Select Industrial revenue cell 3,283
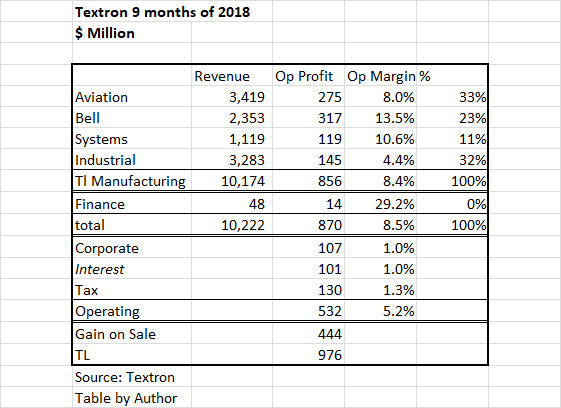The width and height of the screenshot is (561, 408). [232, 160]
